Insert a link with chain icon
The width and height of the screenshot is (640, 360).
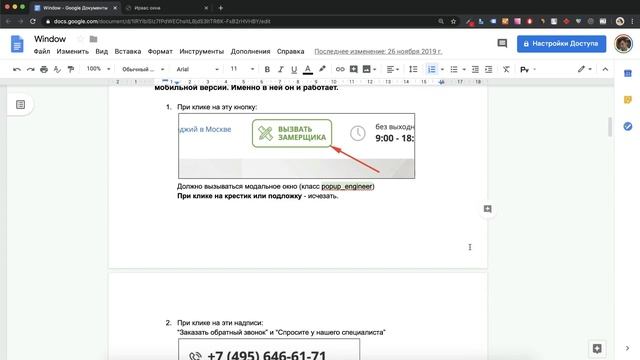coord(340,69)
